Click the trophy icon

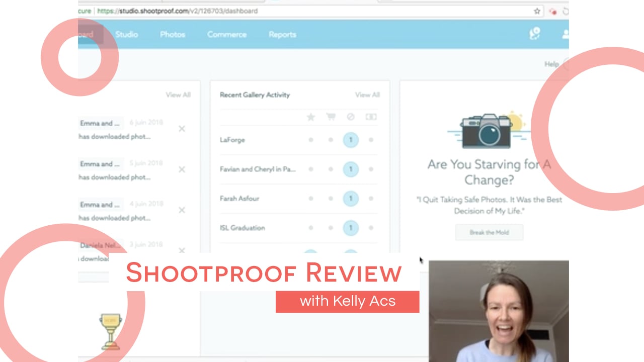point(110,331)
